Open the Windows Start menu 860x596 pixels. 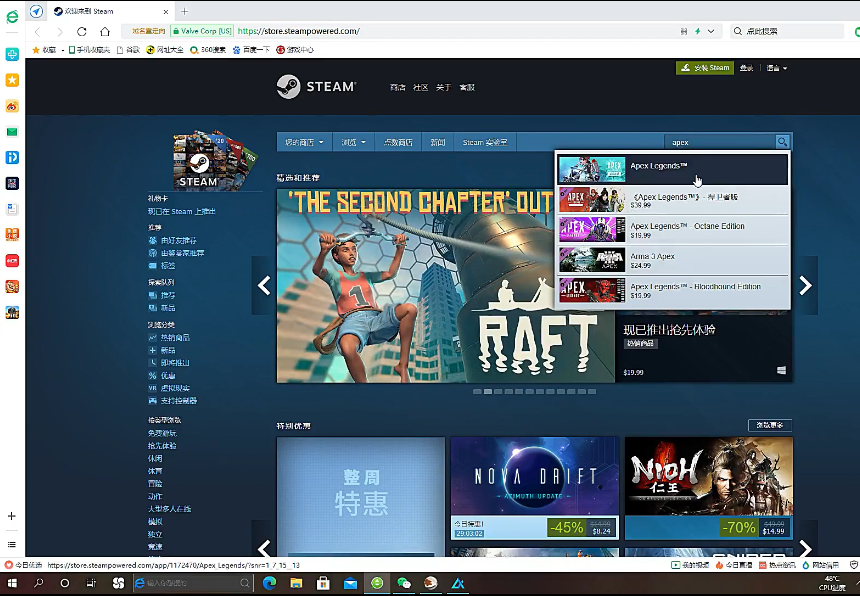click(12, 583)
